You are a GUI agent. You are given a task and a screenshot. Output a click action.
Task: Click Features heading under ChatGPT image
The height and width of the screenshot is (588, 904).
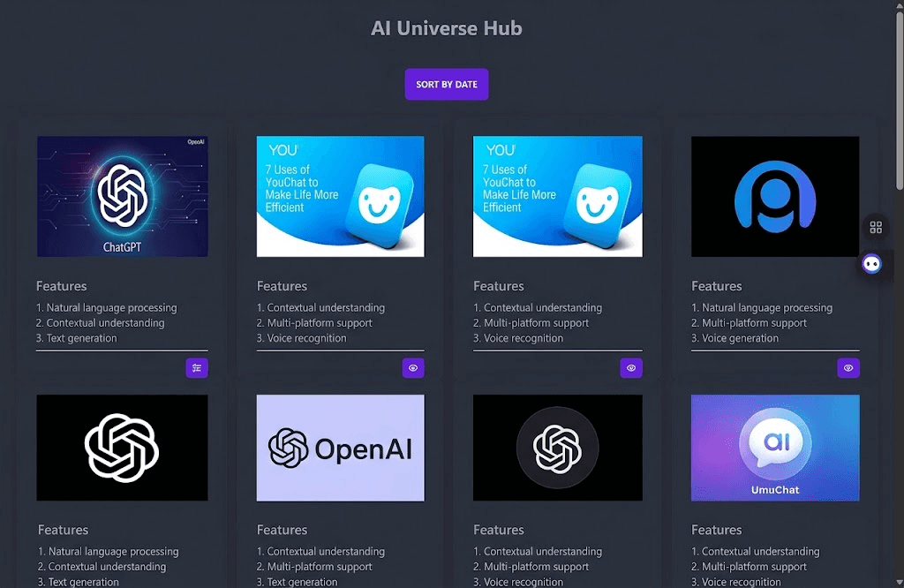coord(62,286)
